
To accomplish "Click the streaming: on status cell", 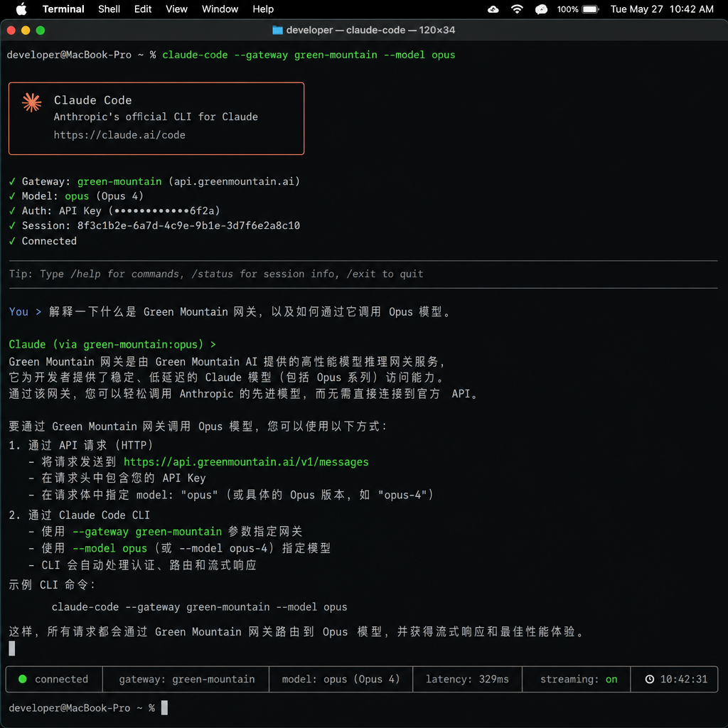I will (x=576, y=679).
